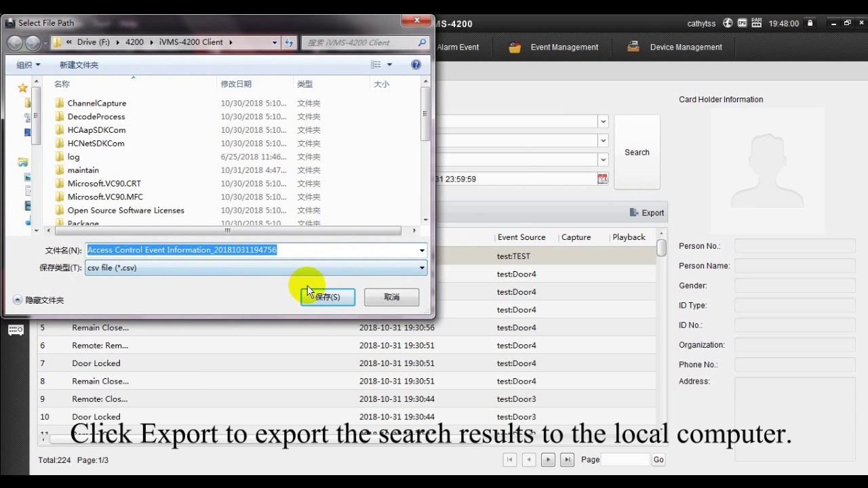Switch to Alarm Event tab
The width and height of the screenshot is (868, 488).
pos(458,47)
